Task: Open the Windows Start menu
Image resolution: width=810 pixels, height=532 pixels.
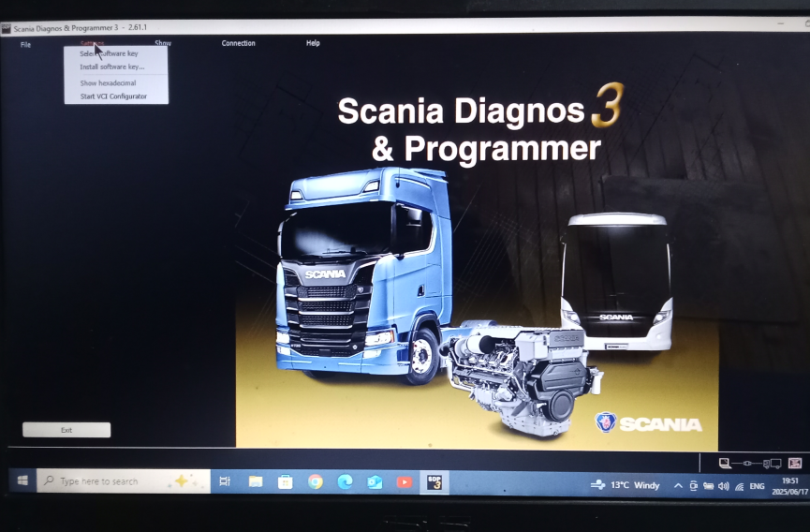Action: pyautogui.click(x=22, y=480)
